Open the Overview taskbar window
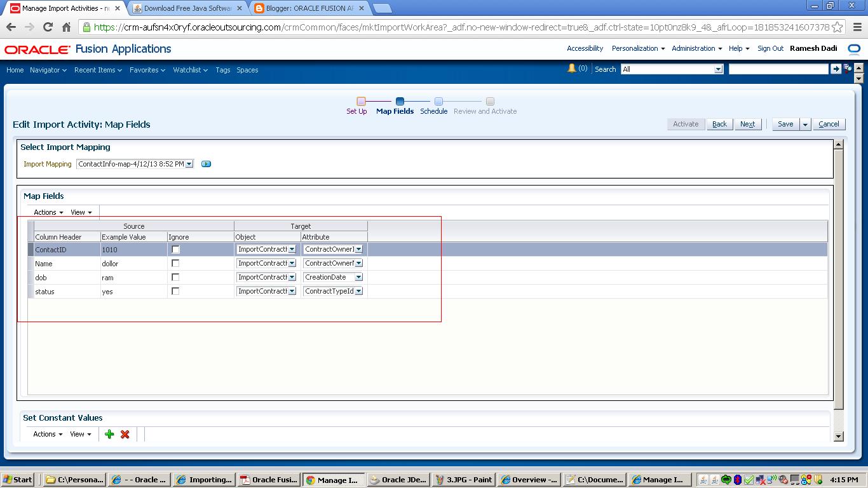The height and width of the screenshot is (488, 868). click(x=529, y=480)
